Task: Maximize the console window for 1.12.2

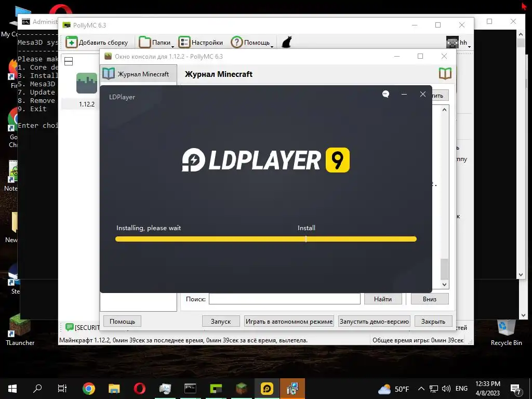Action: (x=420, y=56)
